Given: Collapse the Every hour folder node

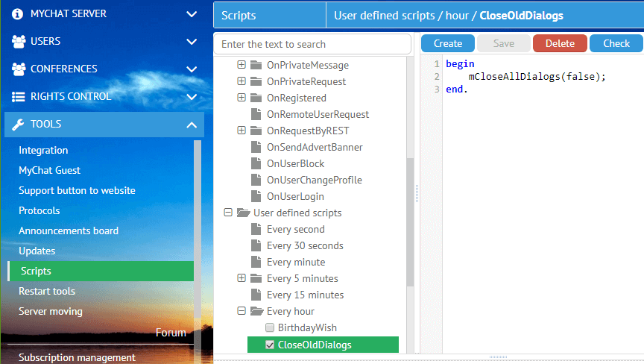Looking at the screenshot, I should pos(241,312).
